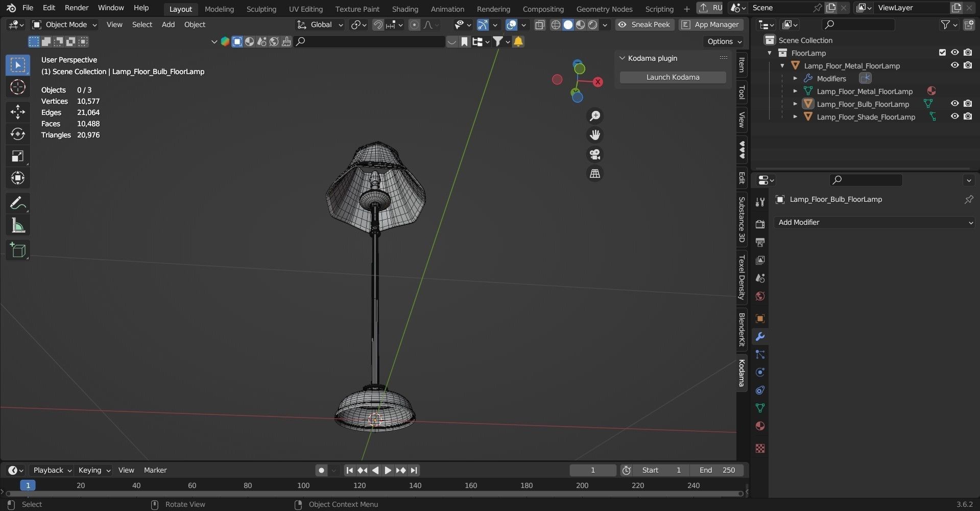The width and height of the screenshot is (980, 511).
Task: Switch to the Geometry Nodes workspace tab
Action: click(x=604, y=9)
